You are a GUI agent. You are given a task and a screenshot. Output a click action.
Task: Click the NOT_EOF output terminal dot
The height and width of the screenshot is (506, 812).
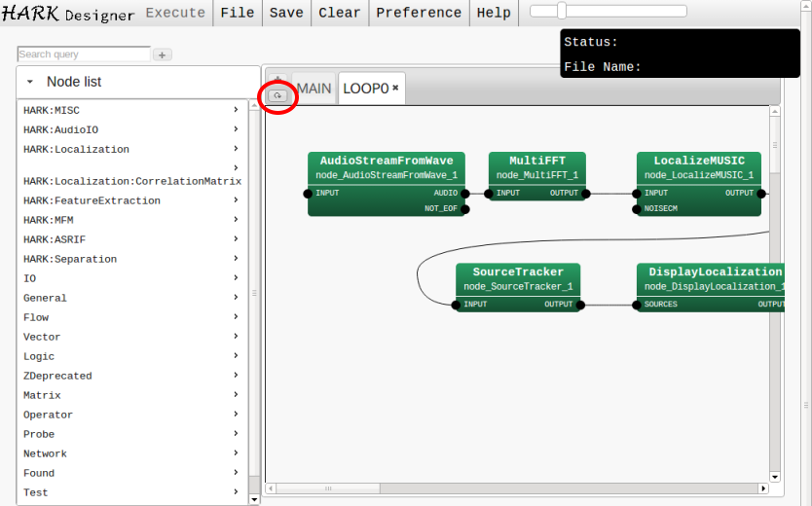click(465, 209)
